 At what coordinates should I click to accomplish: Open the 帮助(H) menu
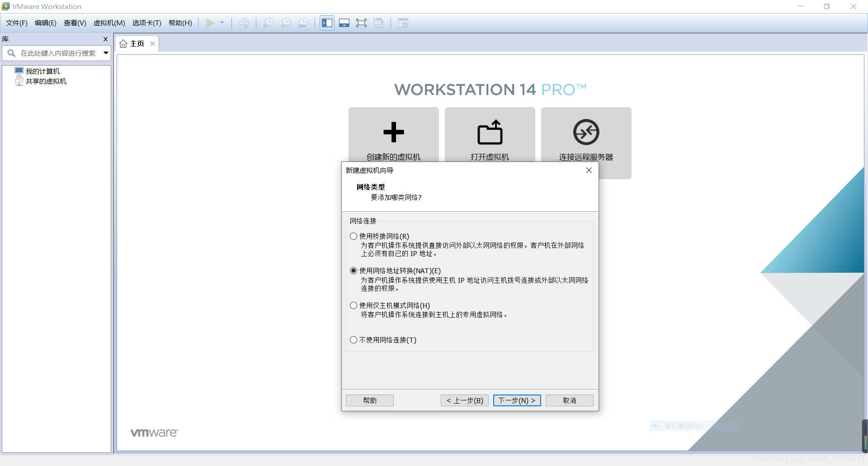click(180, 23)
